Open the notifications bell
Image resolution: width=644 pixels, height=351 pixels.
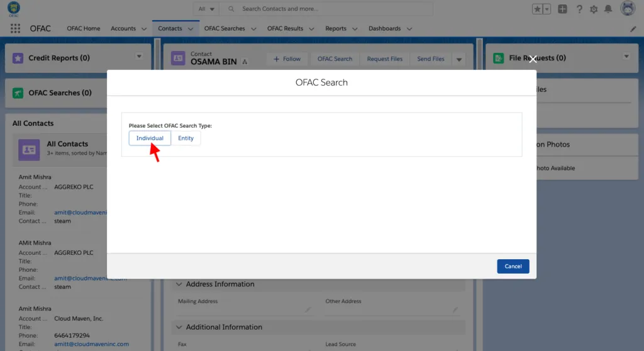click(x=608, y=9)
